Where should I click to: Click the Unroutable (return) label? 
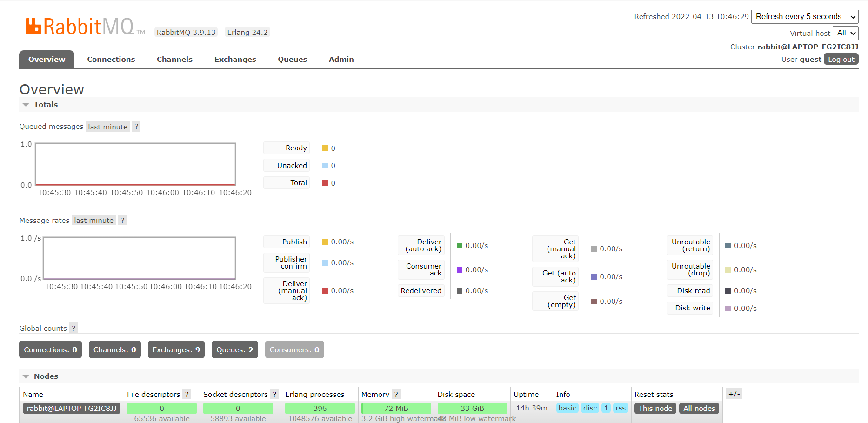point(690,245)
